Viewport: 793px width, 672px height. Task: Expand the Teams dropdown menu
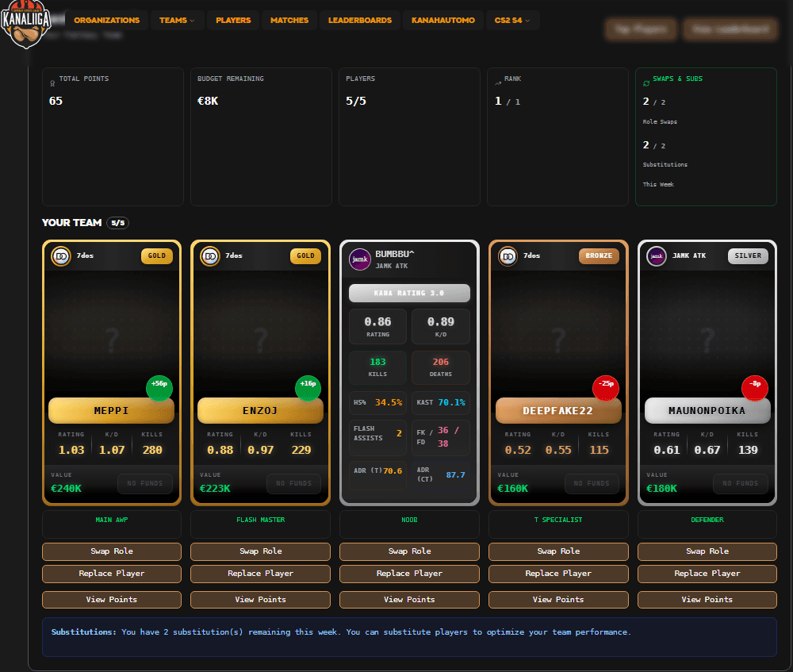[x=177, y=21]
